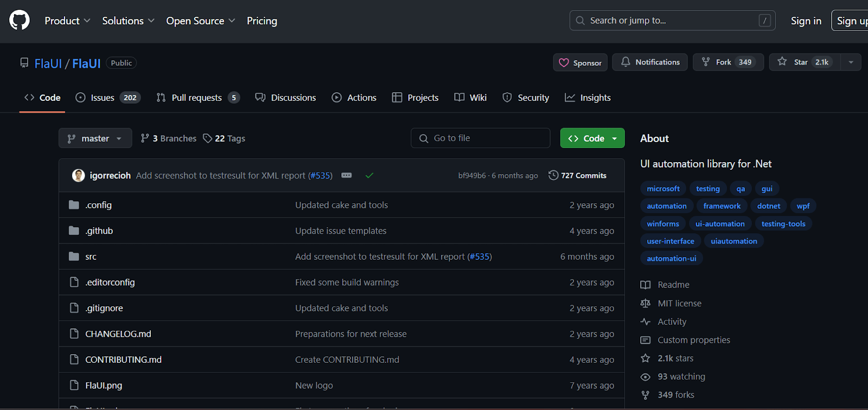Click the eye icon beside 93 watching
This screenshot has width=868, height=410.
click(646, 376)
